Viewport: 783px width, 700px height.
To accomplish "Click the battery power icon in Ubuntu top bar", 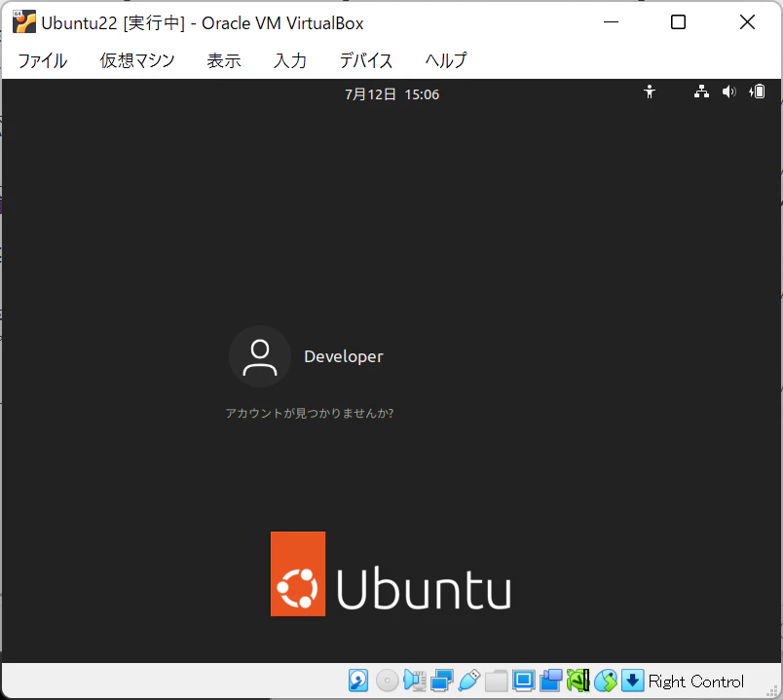I will (x=757, y=92).
